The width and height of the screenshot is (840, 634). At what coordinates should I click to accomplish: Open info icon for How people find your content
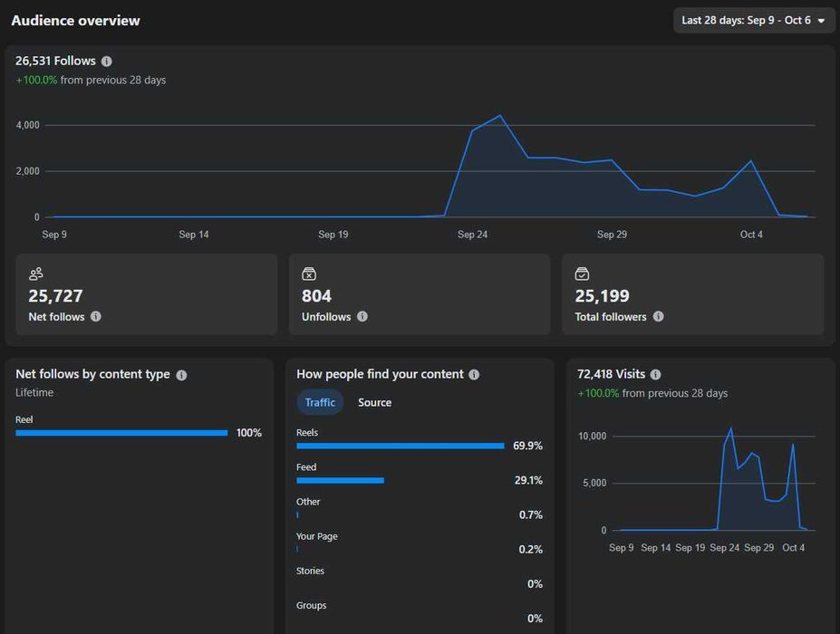(474, 374)
